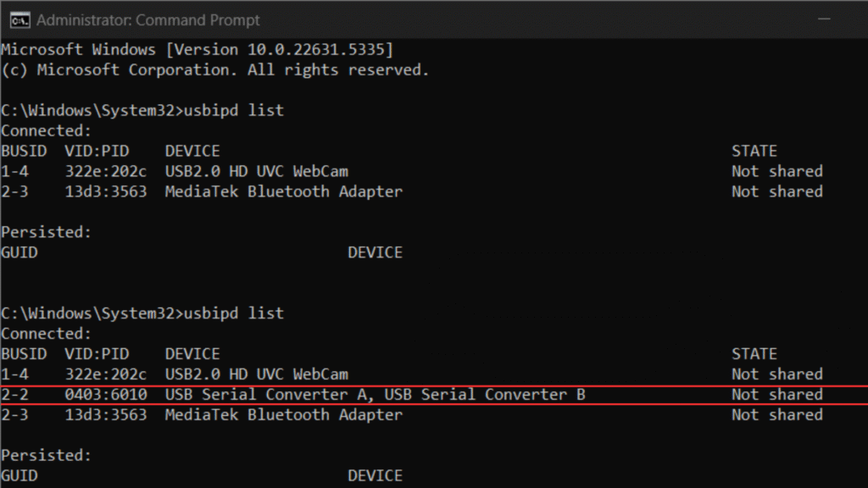
Task: Click the Command Prompt window icon
Action: pos(19,20)
